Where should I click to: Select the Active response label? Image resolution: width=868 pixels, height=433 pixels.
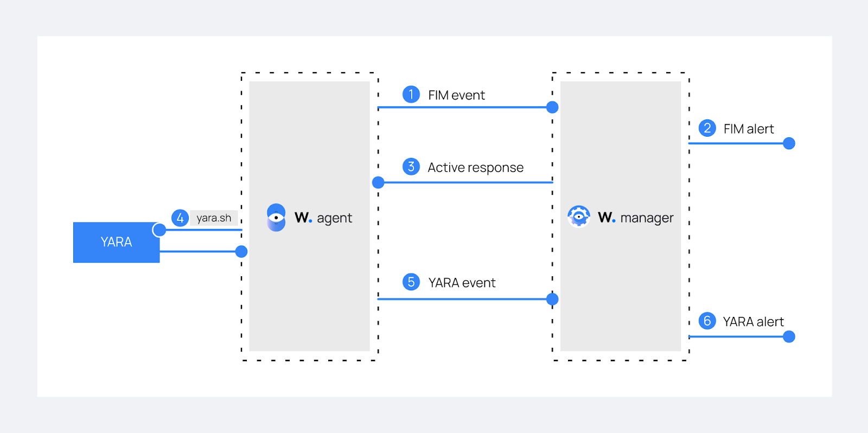coord(475,168)
